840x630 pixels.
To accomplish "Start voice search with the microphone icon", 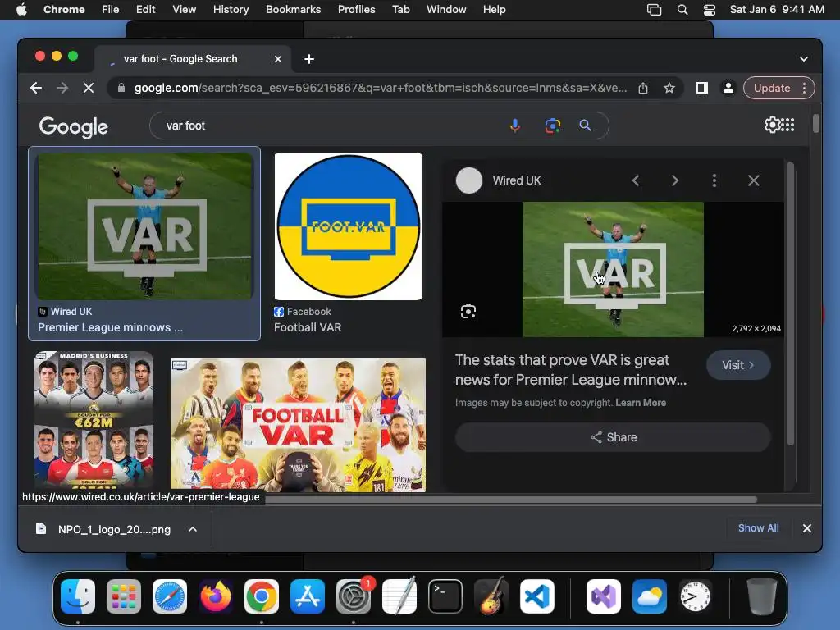I will click(515, 126).
